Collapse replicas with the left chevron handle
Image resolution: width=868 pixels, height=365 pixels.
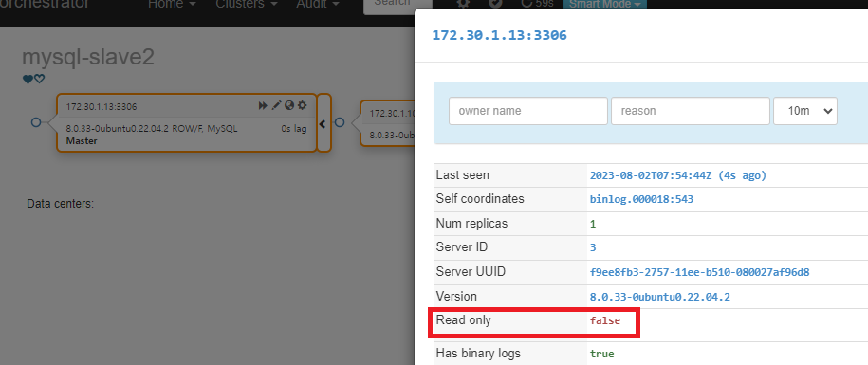tap(323, 123)
